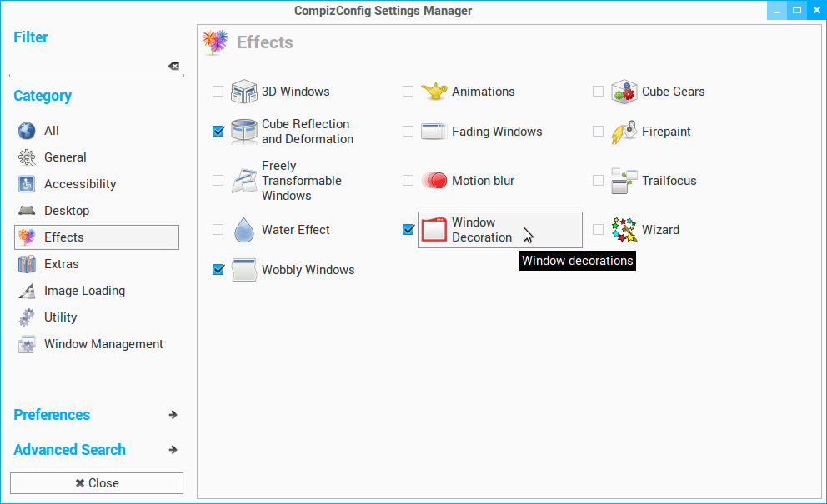Click the Firepaint plugin icon
The width and height of the screenshot is (827, 504).
(x=624, y=132)
